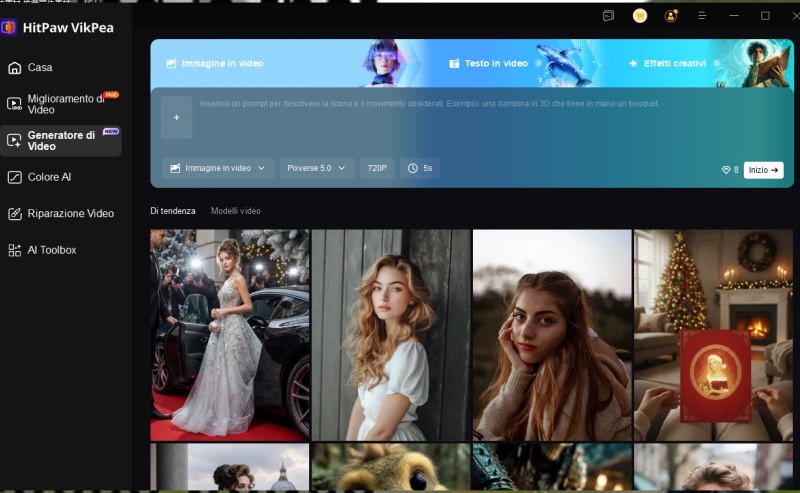Open the hamburger menu in title bar
The height and width of the screenshot is (493, 800).
pos(703,16)
